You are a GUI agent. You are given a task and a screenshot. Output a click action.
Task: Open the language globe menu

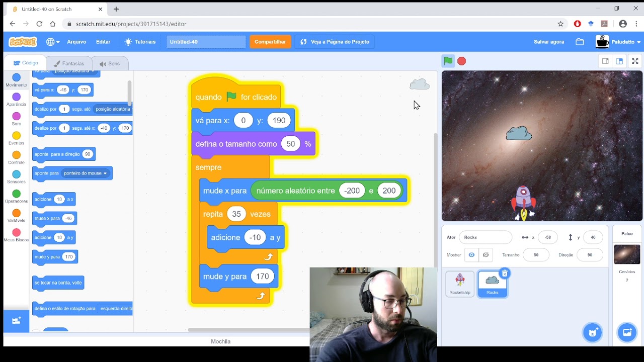point(53,42)
